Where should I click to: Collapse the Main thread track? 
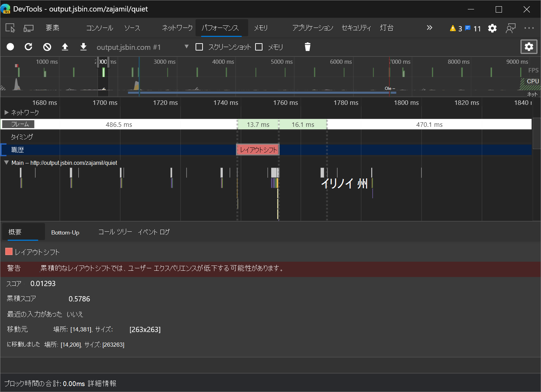(x=6, y=163)
